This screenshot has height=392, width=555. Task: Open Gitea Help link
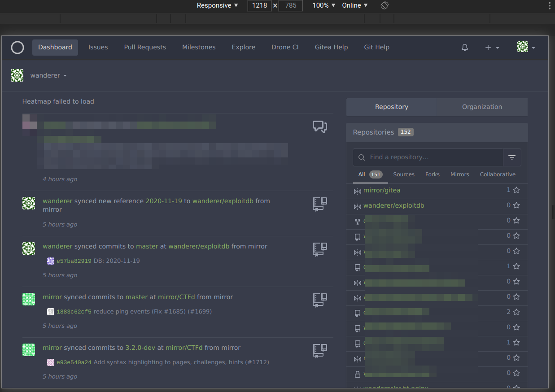point(332,48)
